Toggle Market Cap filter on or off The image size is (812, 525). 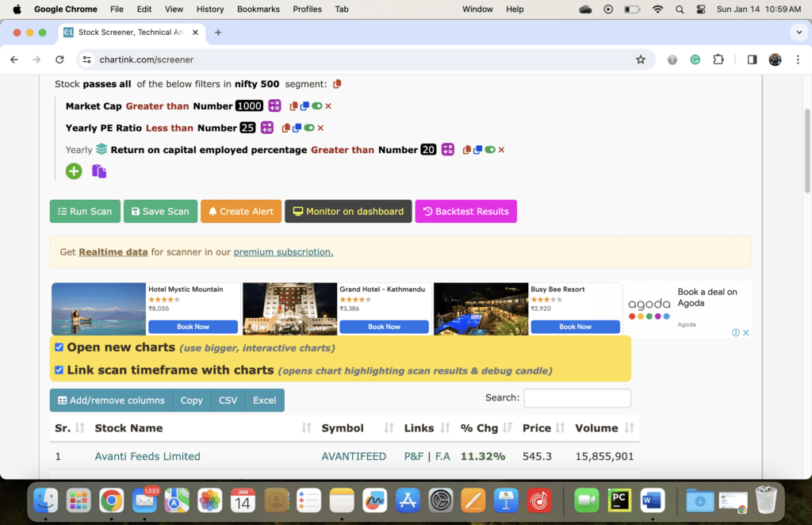click(x=317, y=106)
